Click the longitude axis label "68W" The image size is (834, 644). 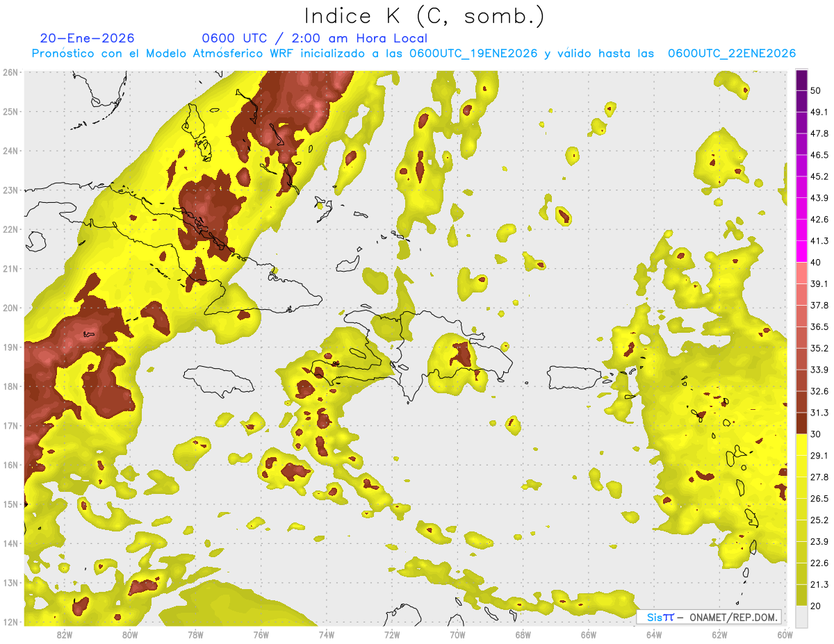click(x=523, y=634)
